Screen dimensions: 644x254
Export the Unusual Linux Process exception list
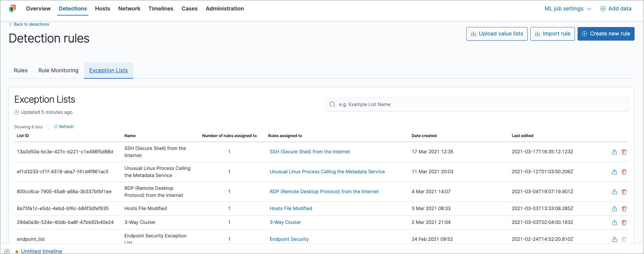tap(614, 172)
